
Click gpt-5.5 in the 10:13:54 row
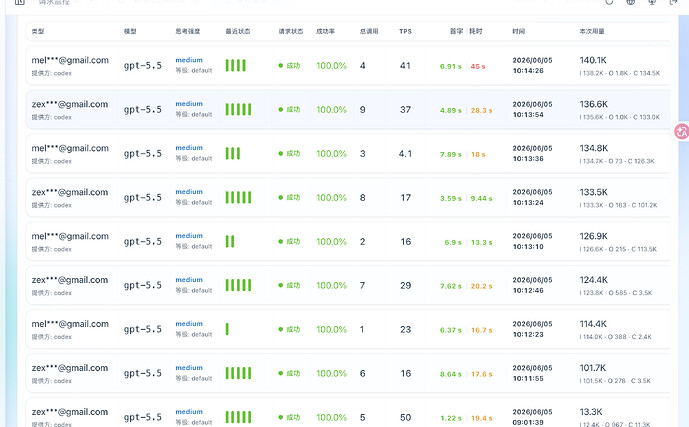(142, 109)
